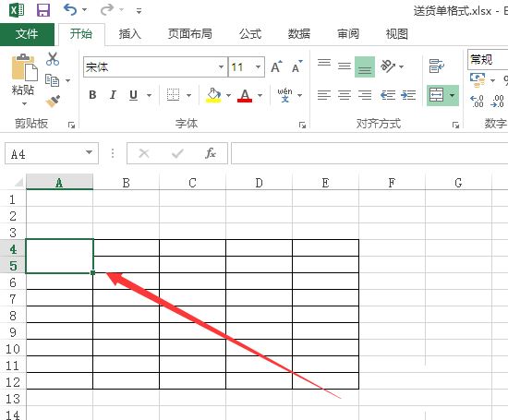Open the 公式 (Formulas) tab
The height and width of the screenshot is (420, 508).
click(x=250, y=34)
